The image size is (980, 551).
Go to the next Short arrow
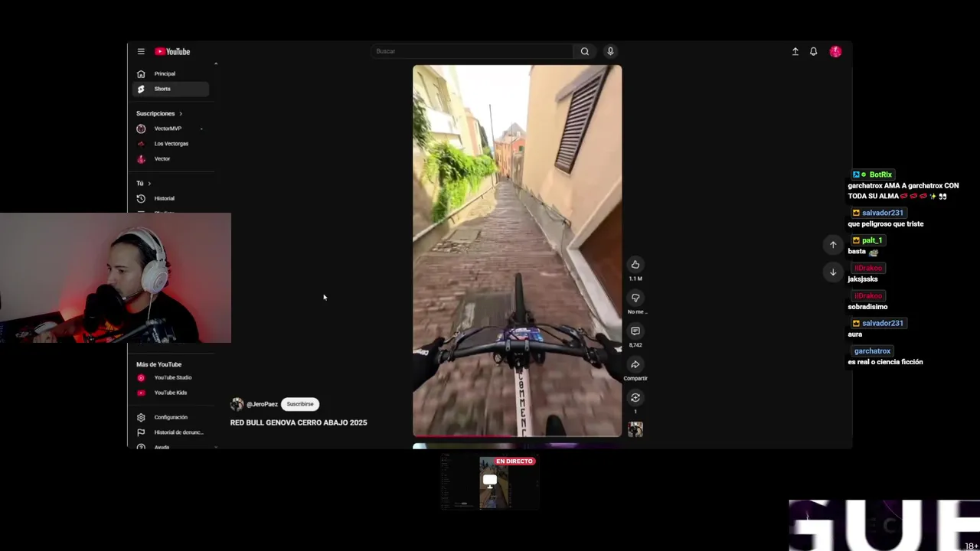(x=833, y=272)
